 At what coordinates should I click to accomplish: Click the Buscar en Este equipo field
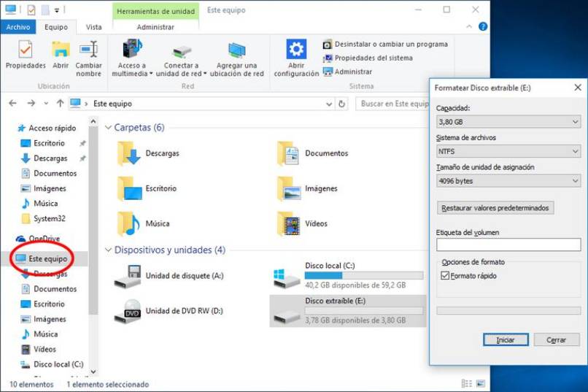point(392,104)
